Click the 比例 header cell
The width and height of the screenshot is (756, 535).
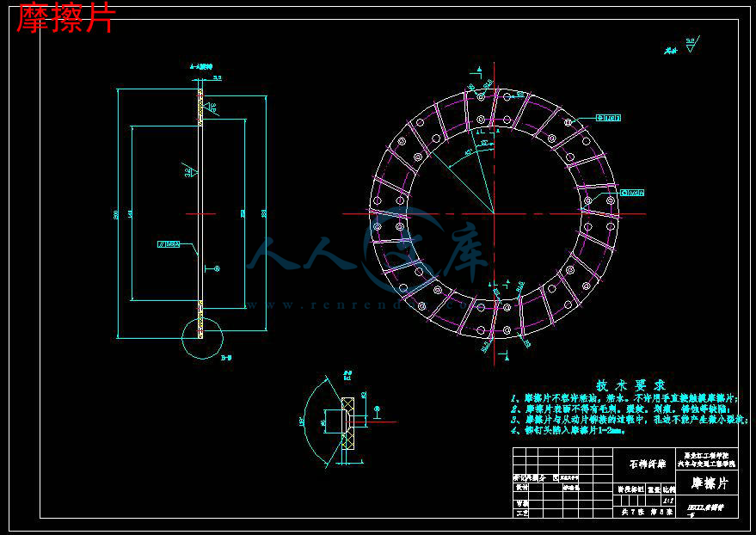(x=668, y=489)
